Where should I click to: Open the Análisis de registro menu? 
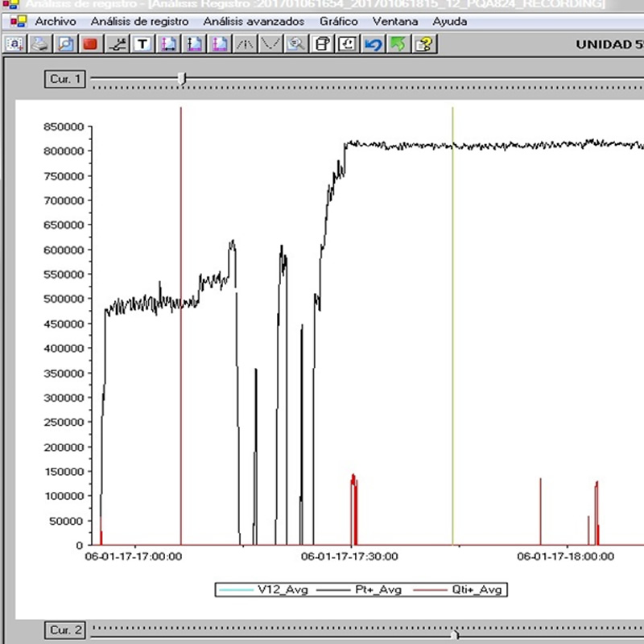point(139,22)
